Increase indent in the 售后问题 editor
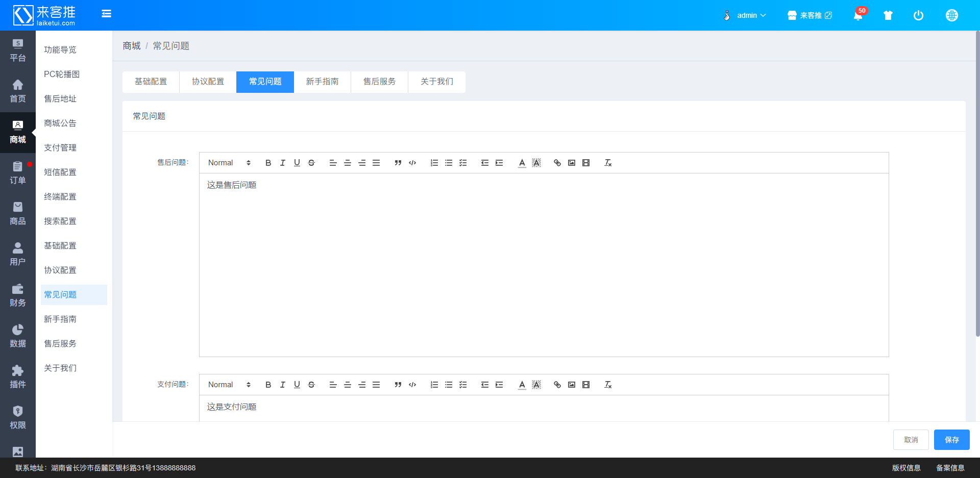 click(499, 163)
